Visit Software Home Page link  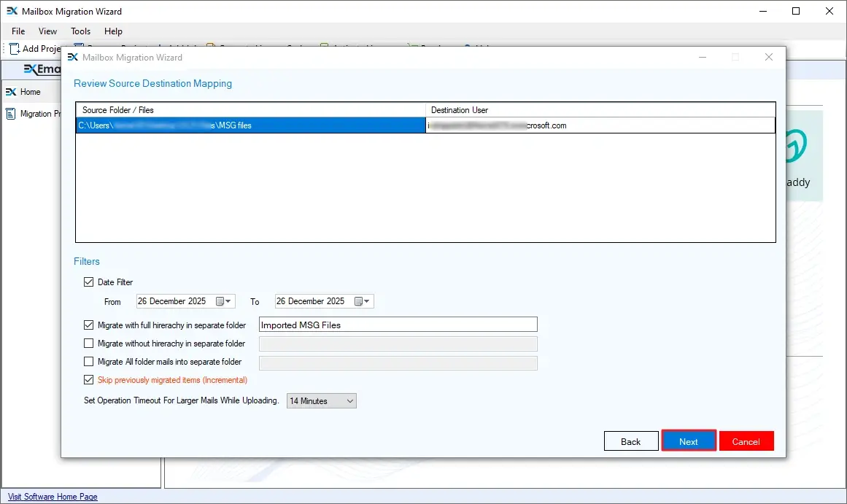coord(52,497)
